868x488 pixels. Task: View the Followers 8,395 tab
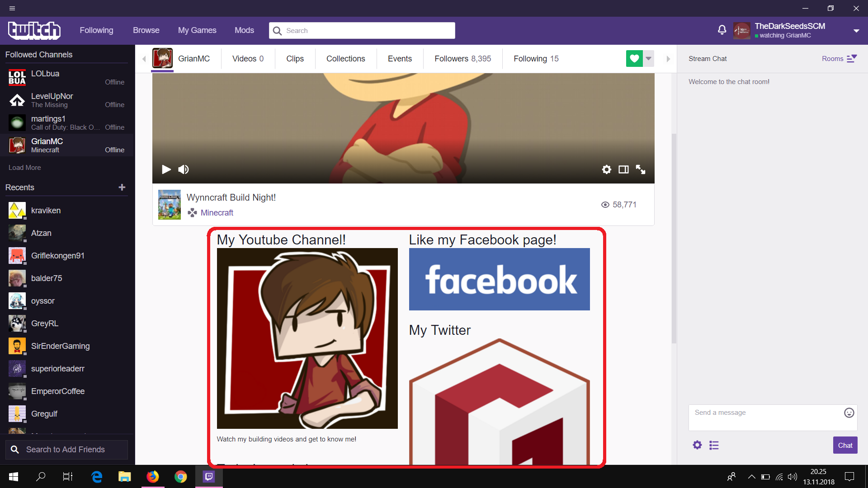462,59
